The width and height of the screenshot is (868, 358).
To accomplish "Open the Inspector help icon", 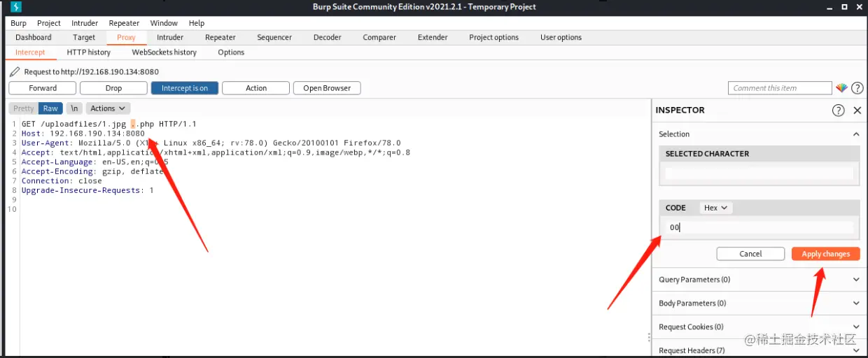I will pos(838,110).
